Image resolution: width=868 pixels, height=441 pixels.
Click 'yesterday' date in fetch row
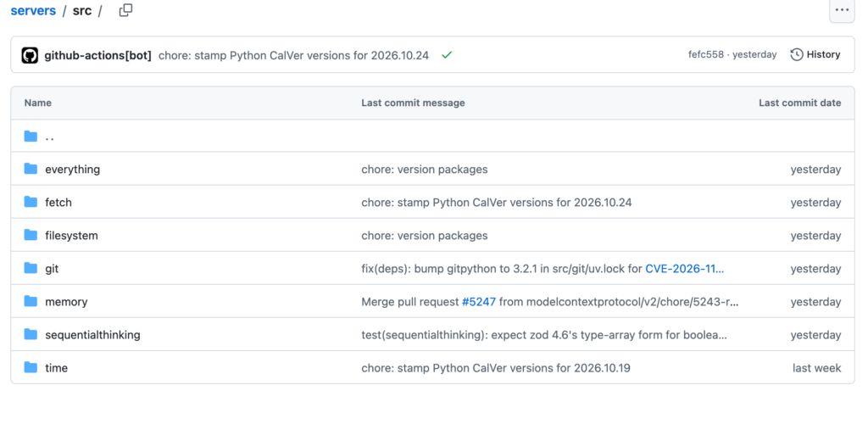click(x=815, y=202)
